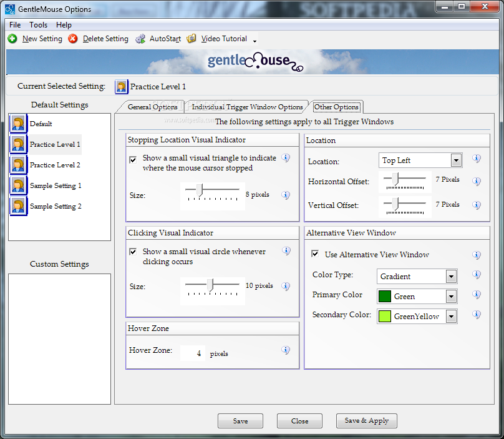Click info icon for Color Type
This screenshot has height=439, width=504.
tap(477, 275)
